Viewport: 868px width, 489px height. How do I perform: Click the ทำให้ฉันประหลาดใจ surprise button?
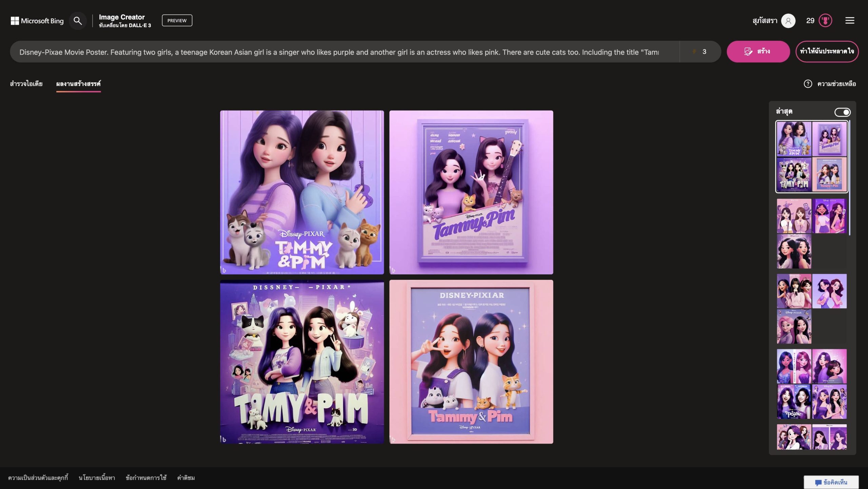tap(827, 52)
